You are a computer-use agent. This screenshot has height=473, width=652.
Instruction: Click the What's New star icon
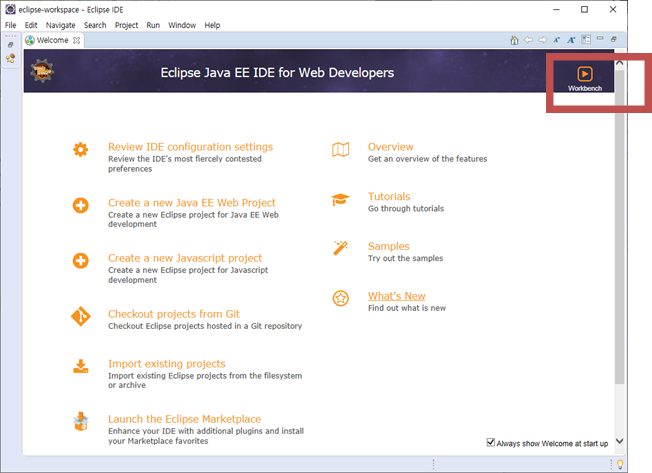point(341,298)
